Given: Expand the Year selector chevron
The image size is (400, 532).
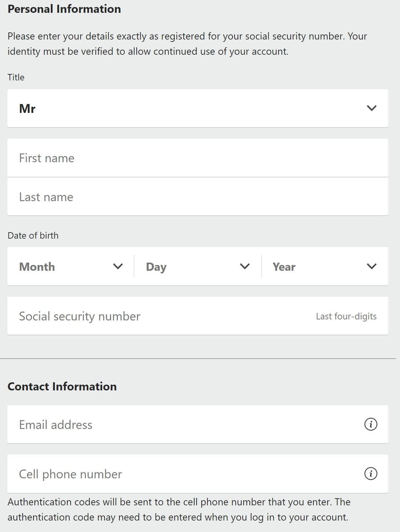Looking at the screenshot, I should pos(372,266).
